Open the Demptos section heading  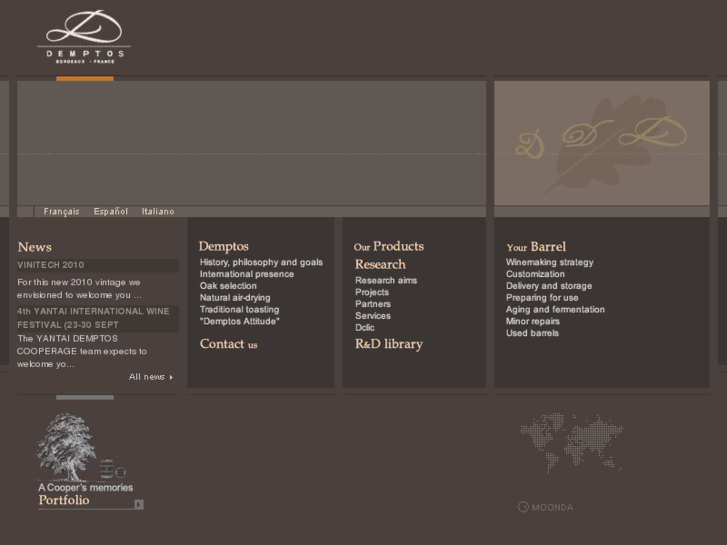tap(223, 246)
